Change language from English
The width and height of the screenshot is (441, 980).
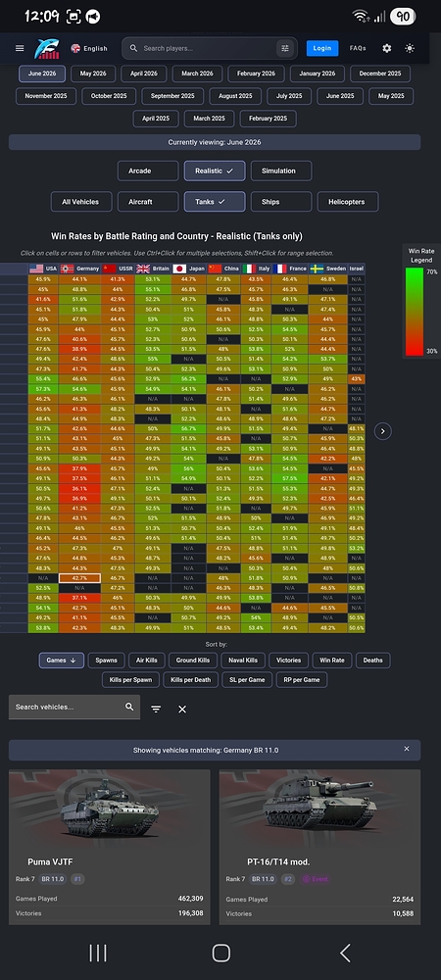coord(89,48)
